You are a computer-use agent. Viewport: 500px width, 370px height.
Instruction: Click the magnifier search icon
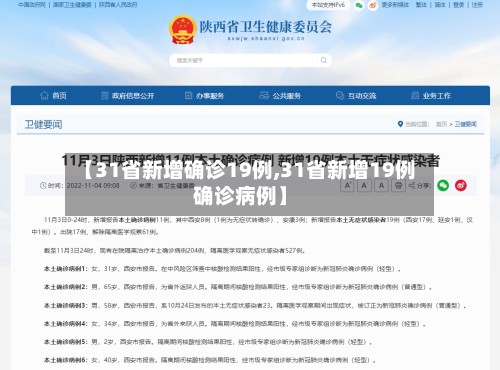pyautogui.click(x=324, y=60)
